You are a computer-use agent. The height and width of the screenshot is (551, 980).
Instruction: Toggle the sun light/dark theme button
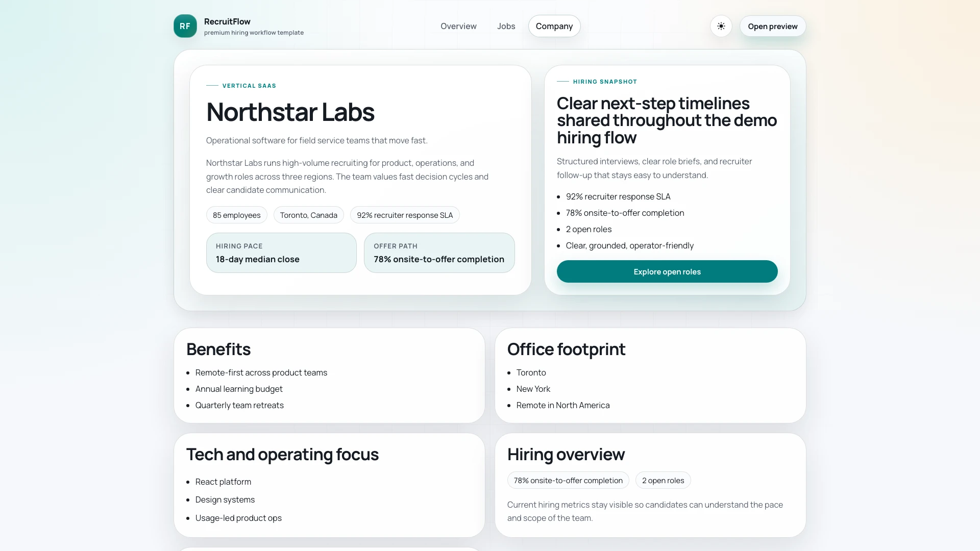pyautogui.click(x=721, y=26)
